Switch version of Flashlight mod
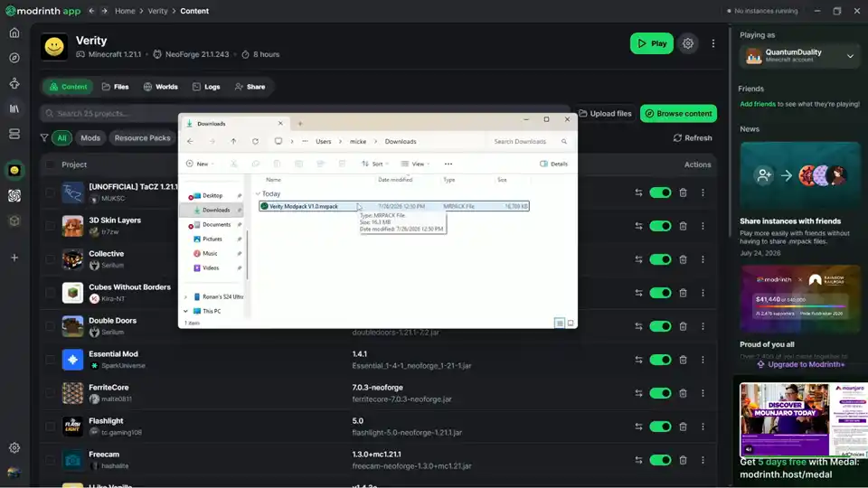Viewport: 868px width, 488px height. [x=638, y=427]
